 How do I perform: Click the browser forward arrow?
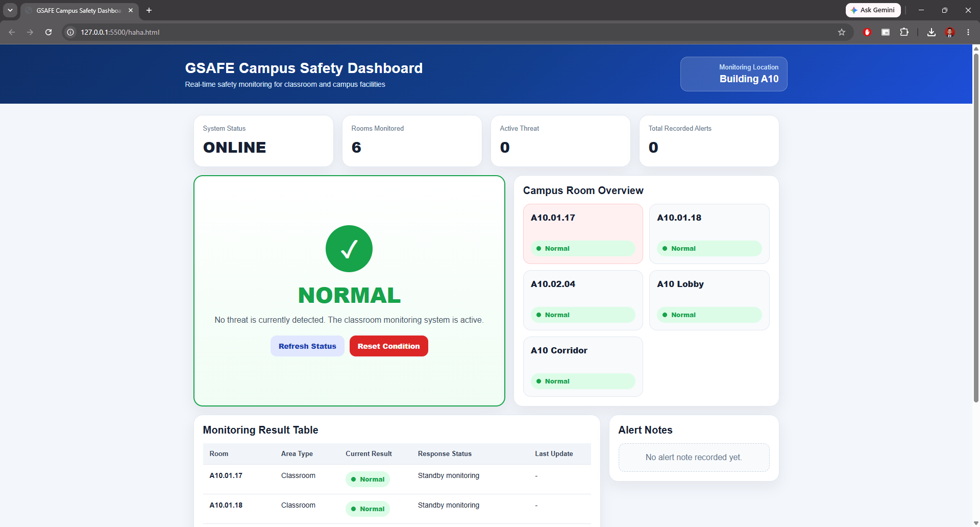click(x=30, y=32)
